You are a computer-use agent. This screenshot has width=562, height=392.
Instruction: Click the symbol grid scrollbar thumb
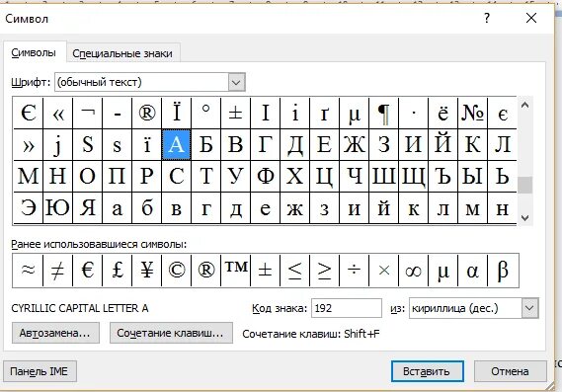(x=525, y=185)
